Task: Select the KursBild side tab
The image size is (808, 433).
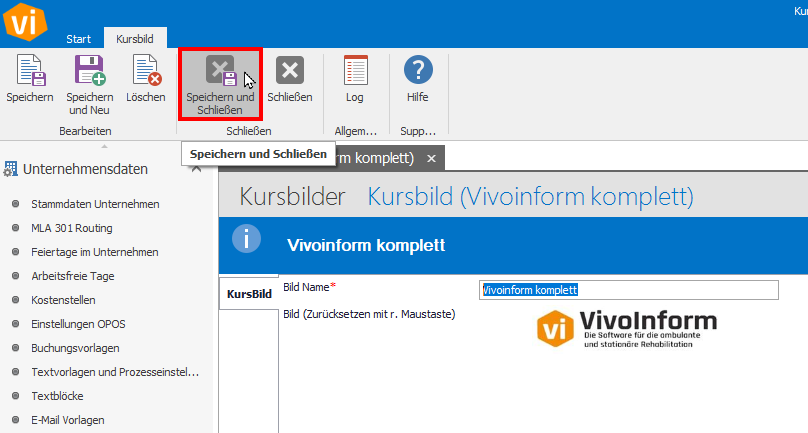Action: click(249, 294)
